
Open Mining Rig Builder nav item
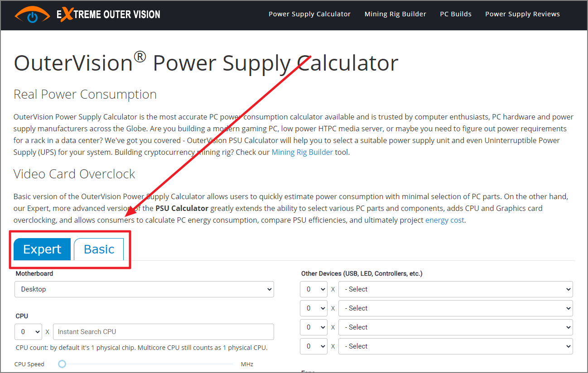point(395,14)
